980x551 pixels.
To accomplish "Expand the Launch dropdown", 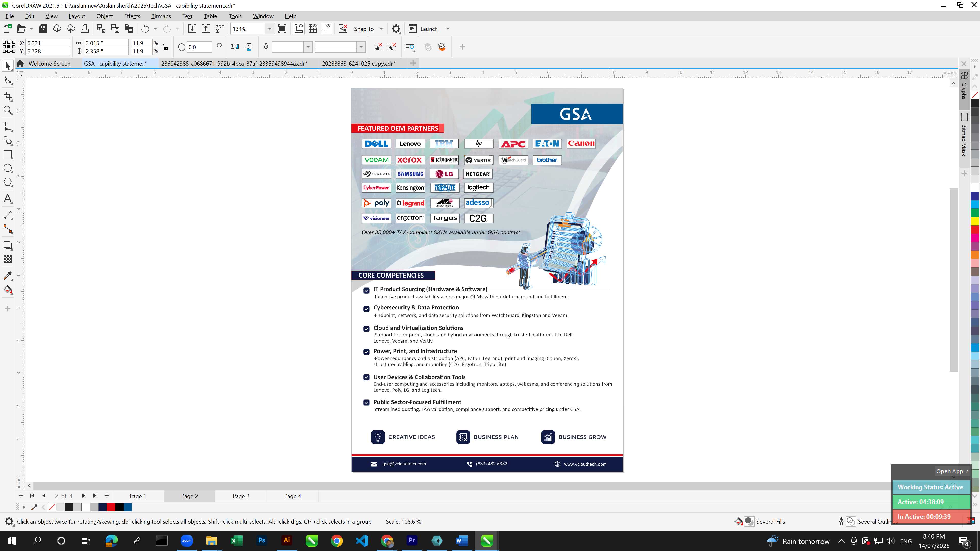I will pos(448,29).
